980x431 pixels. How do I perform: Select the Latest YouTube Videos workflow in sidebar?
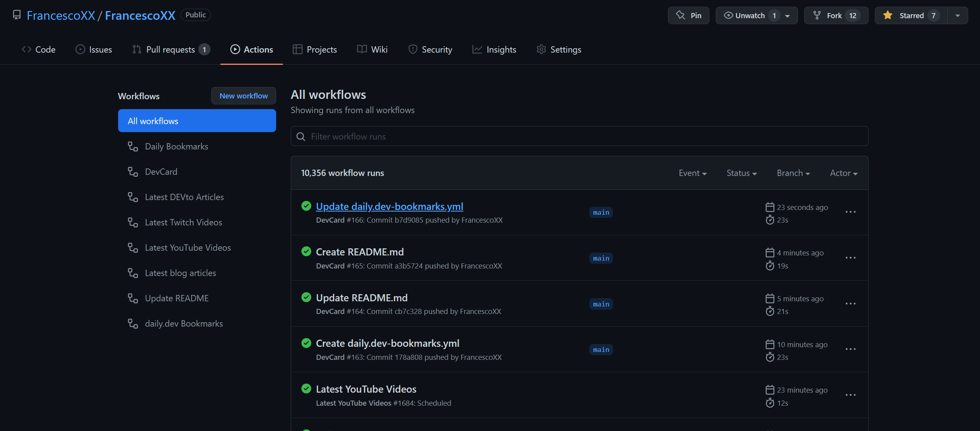click(x=188, y=248)
